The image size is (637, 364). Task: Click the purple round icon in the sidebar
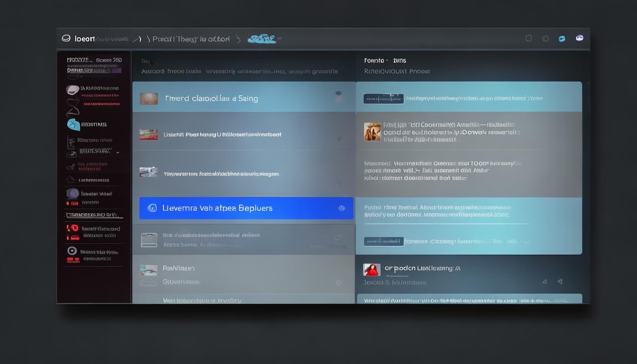point(73,193)
